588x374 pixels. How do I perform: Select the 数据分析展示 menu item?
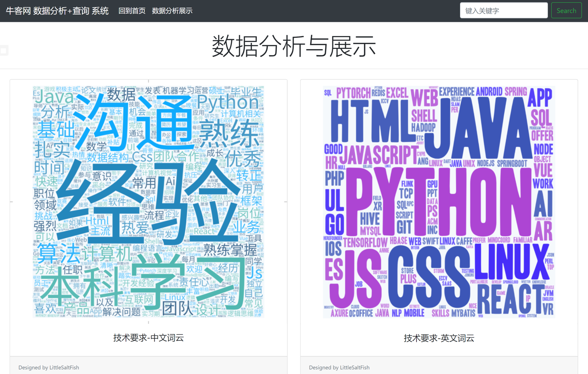tap(172, 11)
